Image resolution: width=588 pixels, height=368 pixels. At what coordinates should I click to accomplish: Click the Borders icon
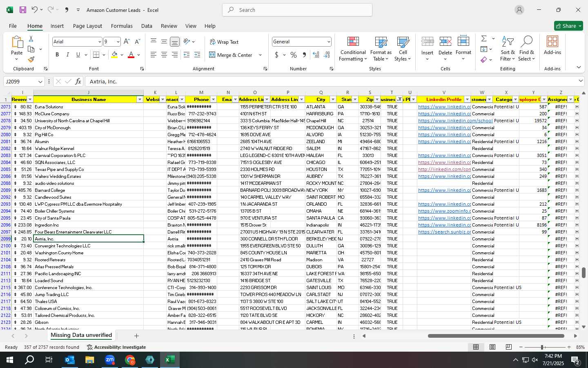point(96,55)
